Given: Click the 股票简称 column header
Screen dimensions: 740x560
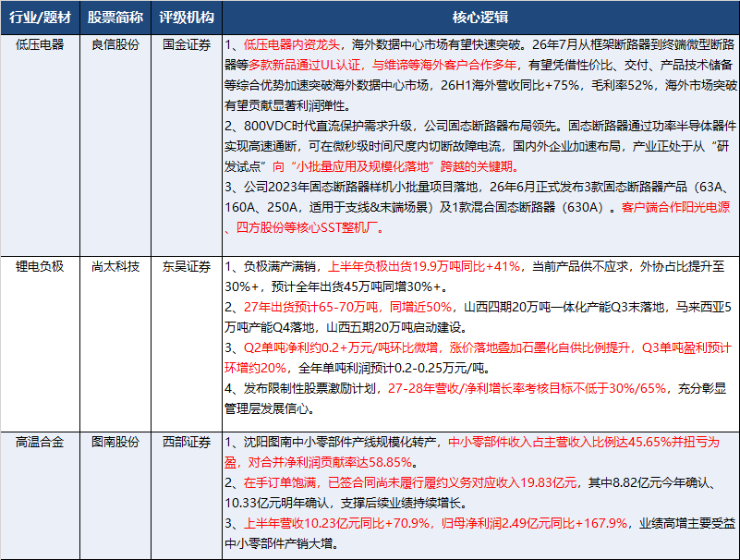Looking at the screenshot, I should [x=115, y=18].
